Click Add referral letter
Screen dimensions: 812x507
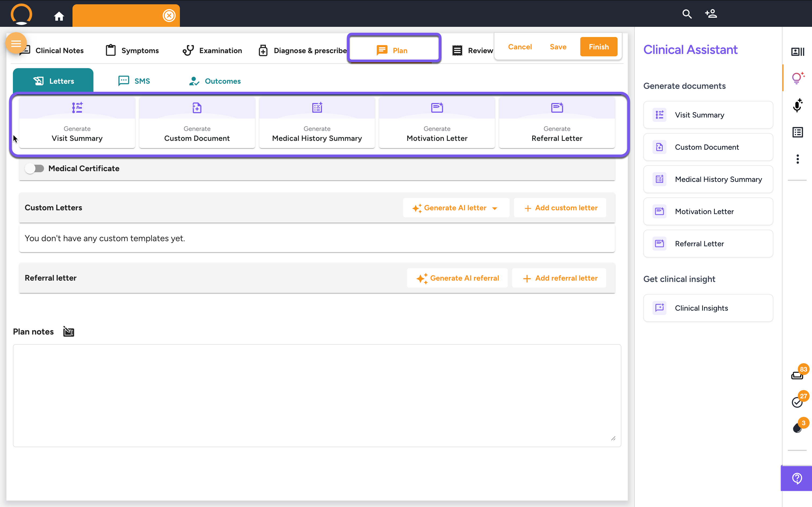[x=560, y=278]
